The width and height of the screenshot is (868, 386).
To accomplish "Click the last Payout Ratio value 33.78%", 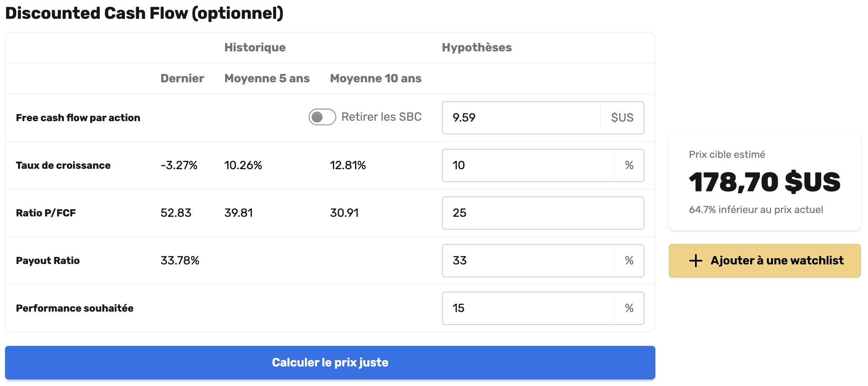I will click(x=180, y=261).
